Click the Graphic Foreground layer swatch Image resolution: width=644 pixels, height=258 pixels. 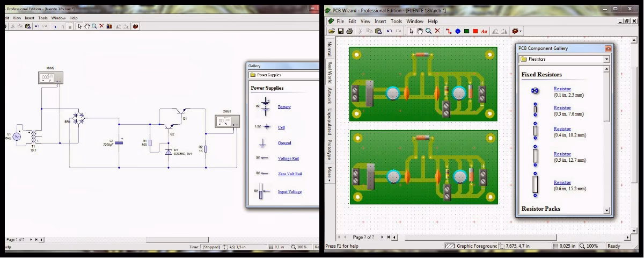450,246
